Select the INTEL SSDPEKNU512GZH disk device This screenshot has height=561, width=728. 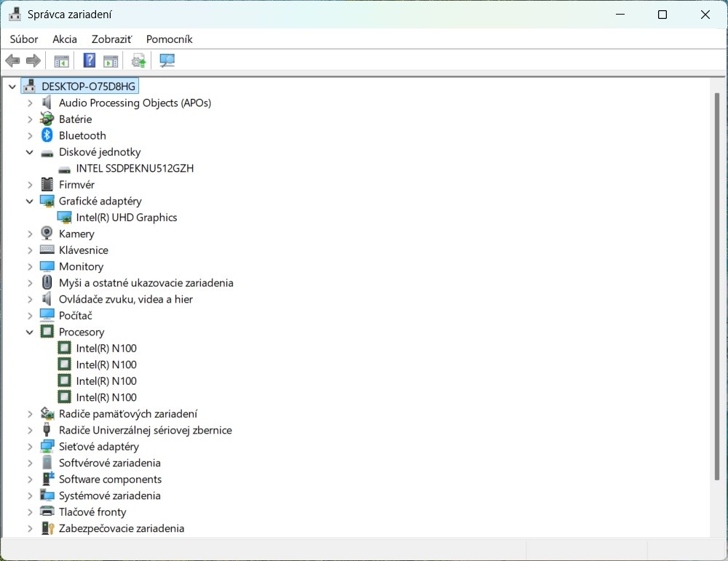[135, 168]
